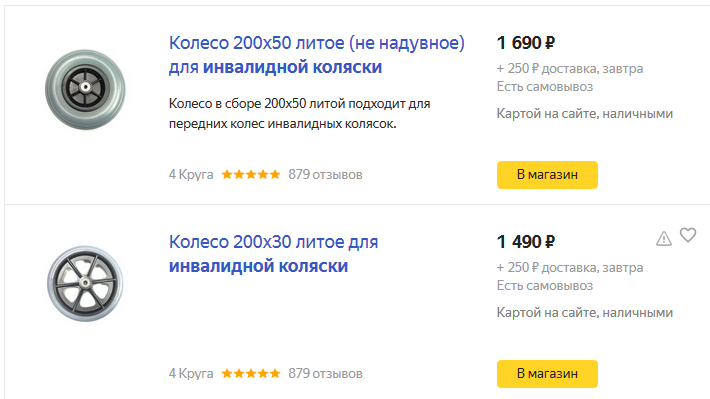The image size is (710, 399).
Task: Open the 'Колесо 200x30 литое' title link
Action: coord(273,254)
